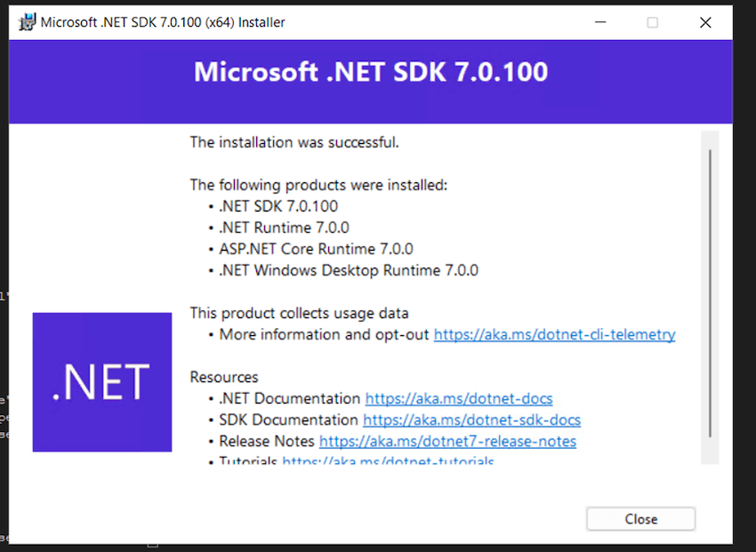Click the greyed-out maximize button
The width and height of the screenshot is (756, 552).
(x=652, y=22)
